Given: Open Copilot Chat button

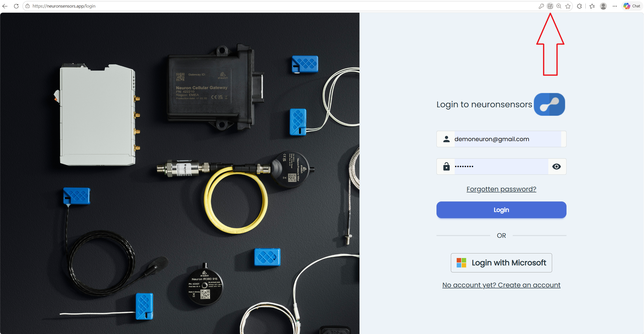Looking at the screenshot, I should pos(632,6).
